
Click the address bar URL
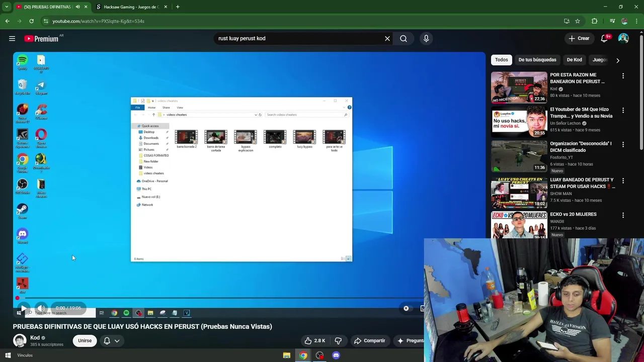coord(98,21)
